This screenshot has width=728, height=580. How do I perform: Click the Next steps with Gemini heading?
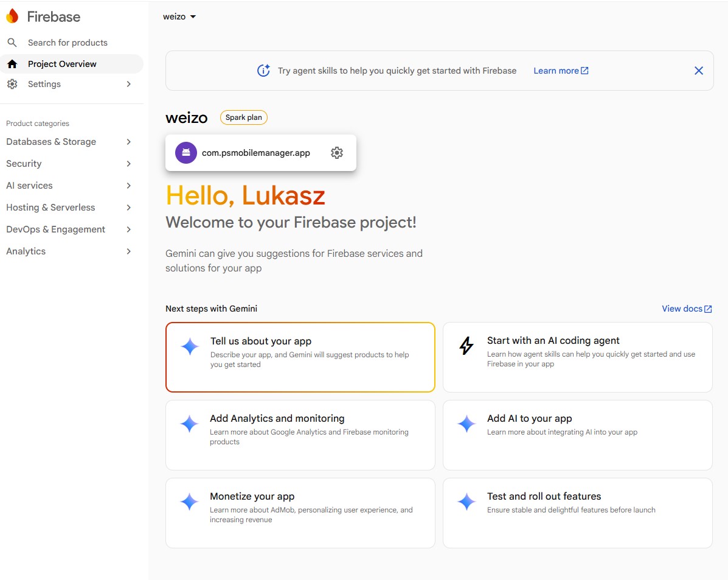211,309
